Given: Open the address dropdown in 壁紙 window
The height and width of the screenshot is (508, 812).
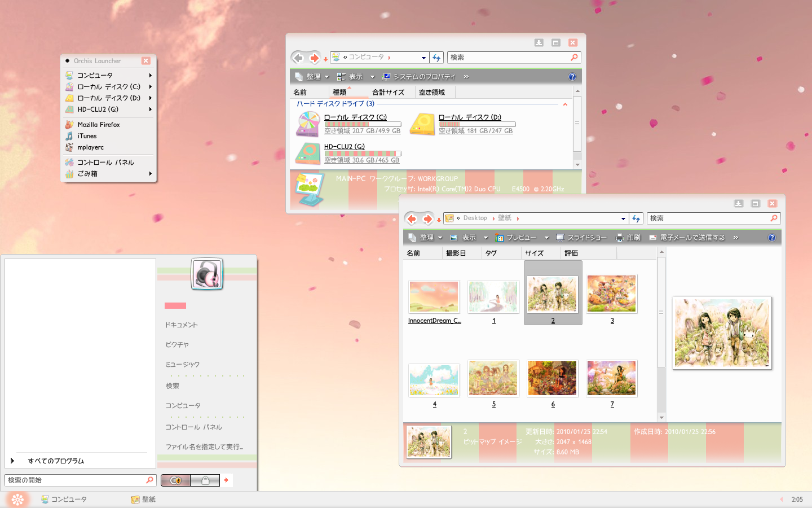Looking at the screenshot, I should (623, 218).
